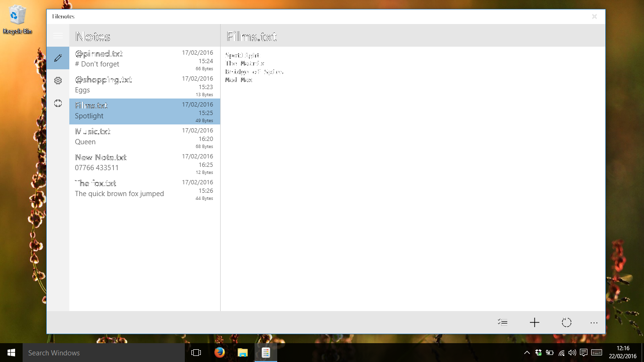Open the Action Center notifications icon
This screenshot has width=644, height=362.
pyautogui.click(x=584, y=353)
